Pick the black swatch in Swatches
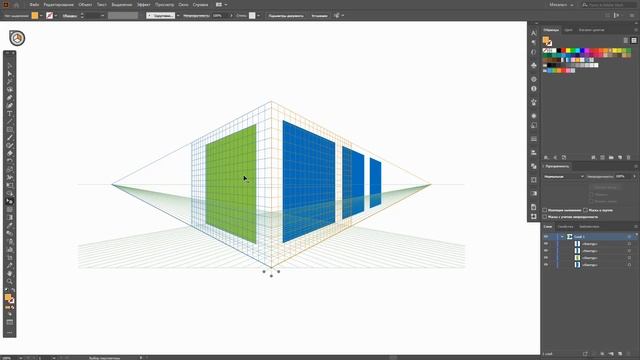The height and width of the screenshot is (360, 640). 559,51
